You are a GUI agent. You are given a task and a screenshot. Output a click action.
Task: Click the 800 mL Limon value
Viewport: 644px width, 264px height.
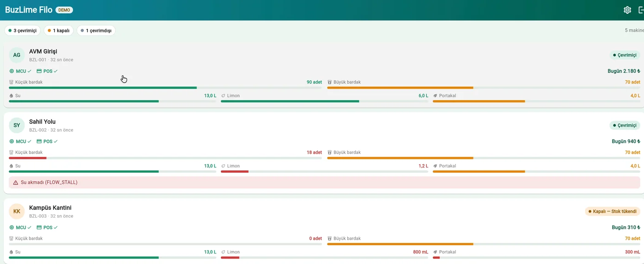(x=420, y=252)
